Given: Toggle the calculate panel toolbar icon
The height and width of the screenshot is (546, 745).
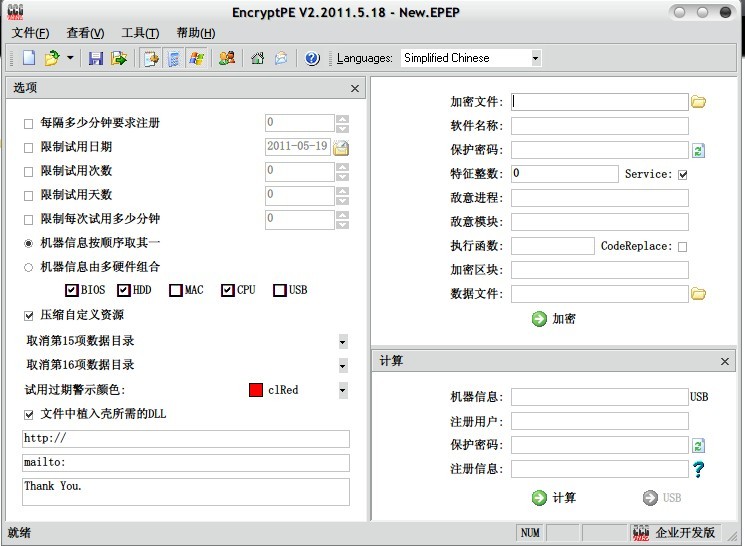Looking at the screenshot, I should [173, 58].
